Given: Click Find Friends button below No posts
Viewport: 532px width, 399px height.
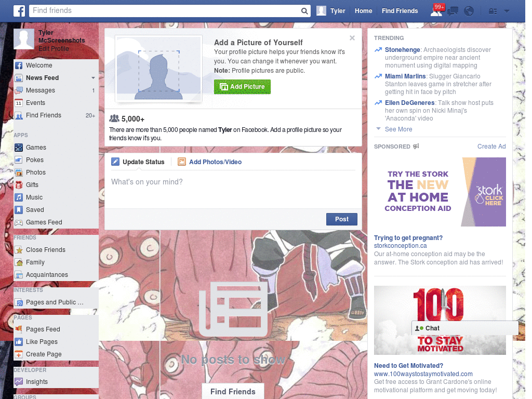Looking at the screenshot, I should [x=233, y=392].
